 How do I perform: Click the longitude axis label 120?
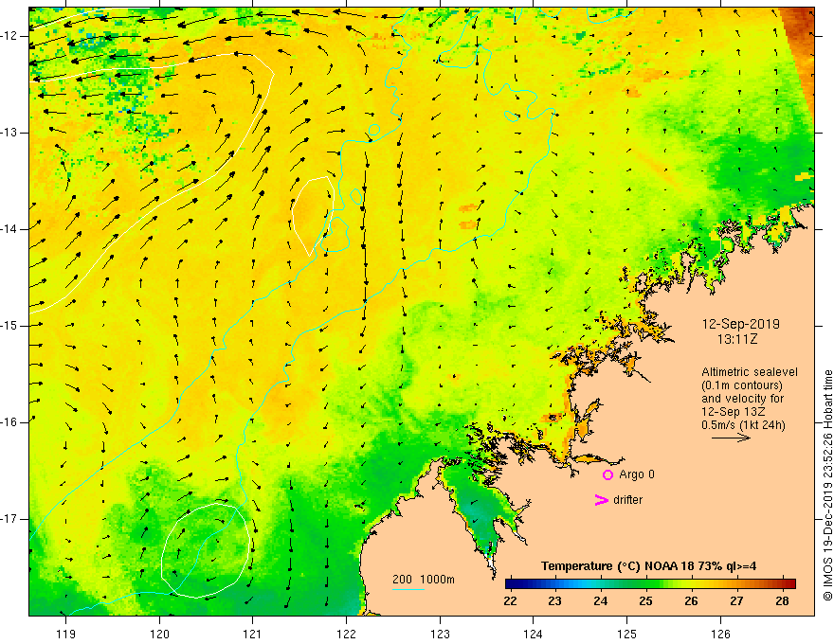pyautogui.click(x=159, y=634)
